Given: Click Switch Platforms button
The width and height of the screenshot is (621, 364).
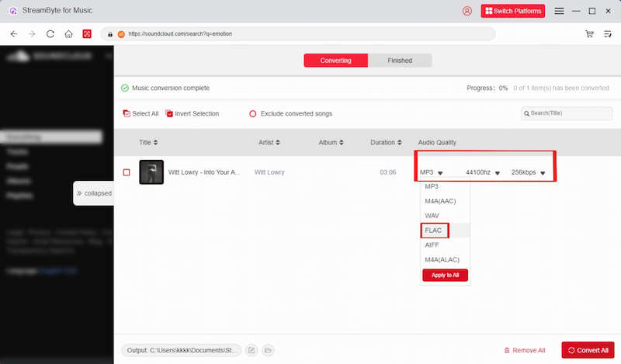Looking at the screenshot, I should (513, 11).
